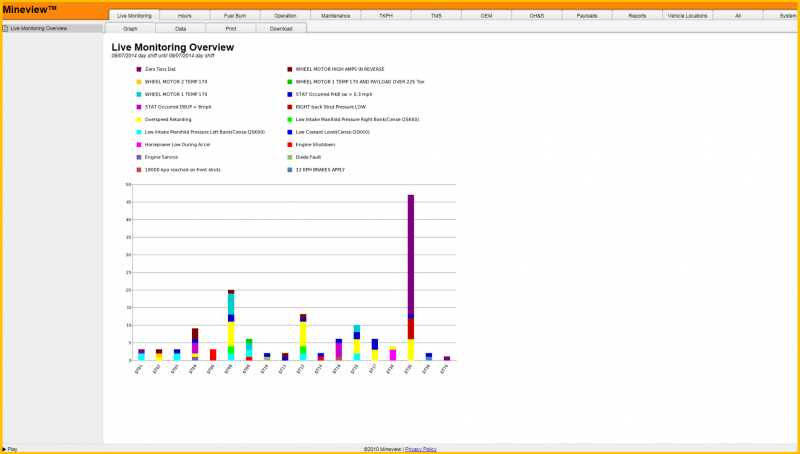Image resolution: width=800 pixels, height=454 pixels.
Task: Click the red RIGHT back Strut Pressure swatch
Action: tap(290, 107)
